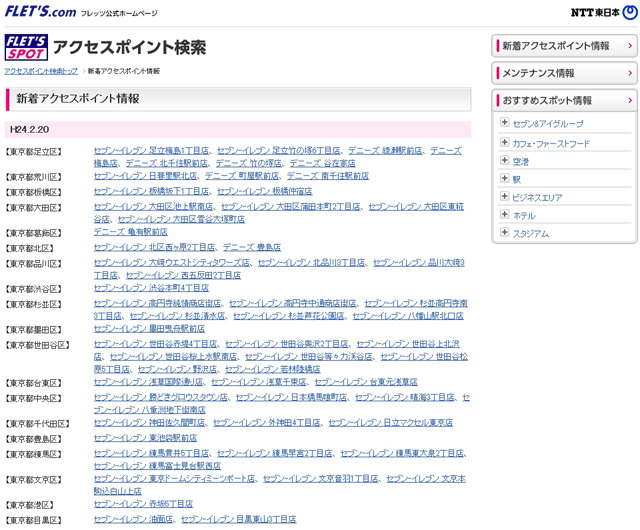
Task: Expand the セブン&アイグループ plus icon
Action: 504,122
